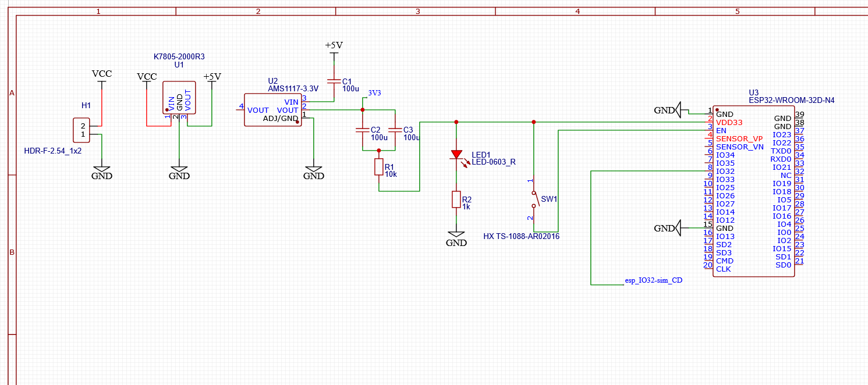This screenshot has height=385, width=868.
Task: Select the R1 10k resistor
Action: [x=379, y=167]
